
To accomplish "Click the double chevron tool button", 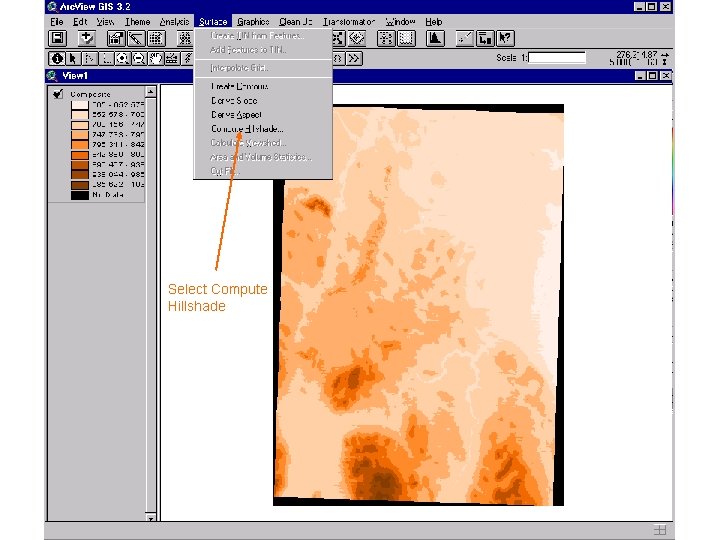I will pyautogui.click(x=354, y=58).
